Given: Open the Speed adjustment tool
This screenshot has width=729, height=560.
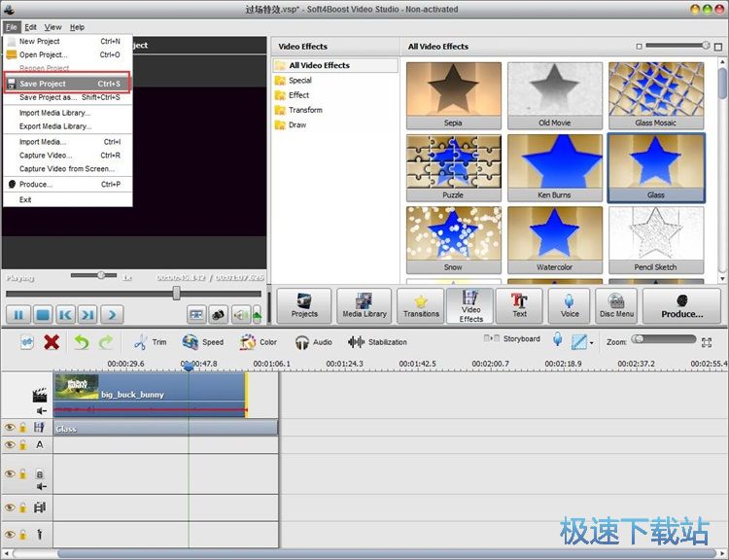Looking at the screenshot, I should click(203, 342).
